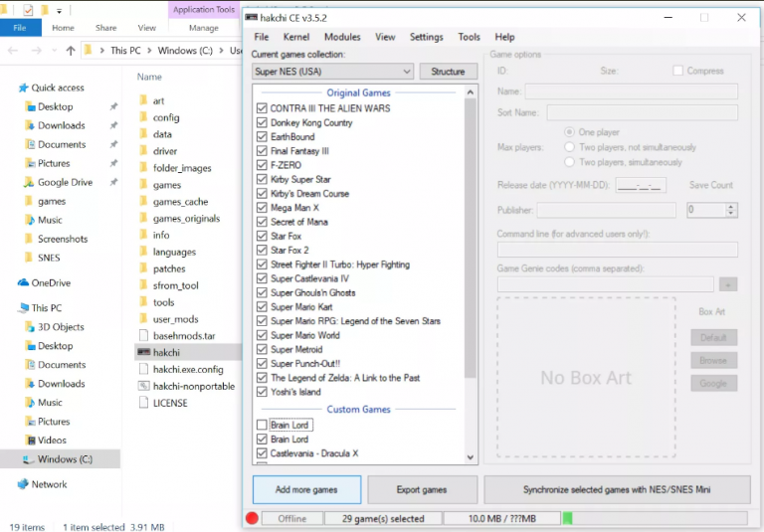
Task: Click the hakchi application file icon
Action: (143, 352)
